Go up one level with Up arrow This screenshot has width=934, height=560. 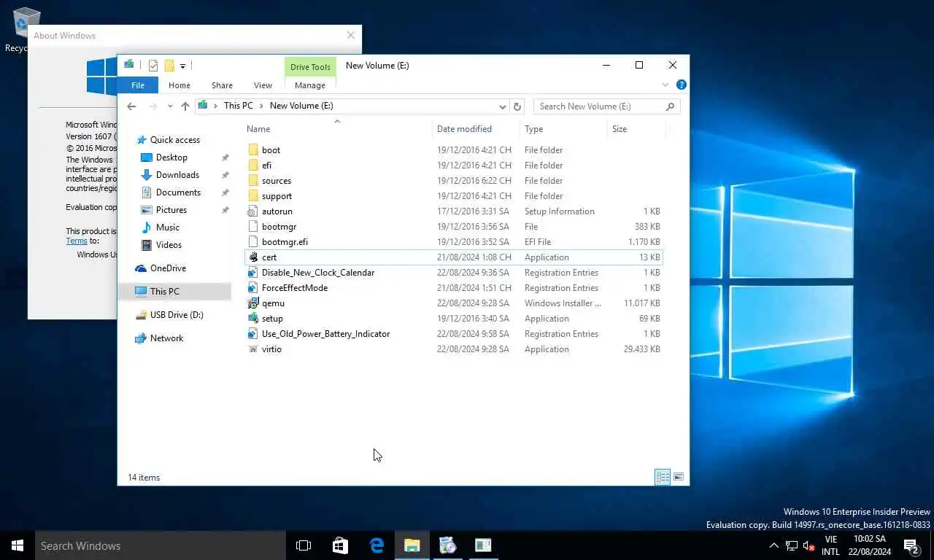point(185,106)
